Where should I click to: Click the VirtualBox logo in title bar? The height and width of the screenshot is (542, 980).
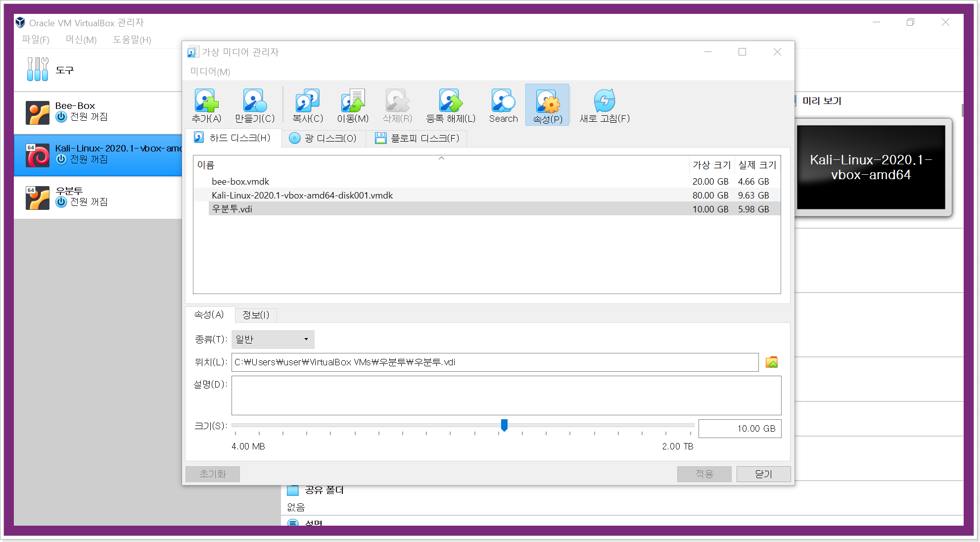[20, 22]
